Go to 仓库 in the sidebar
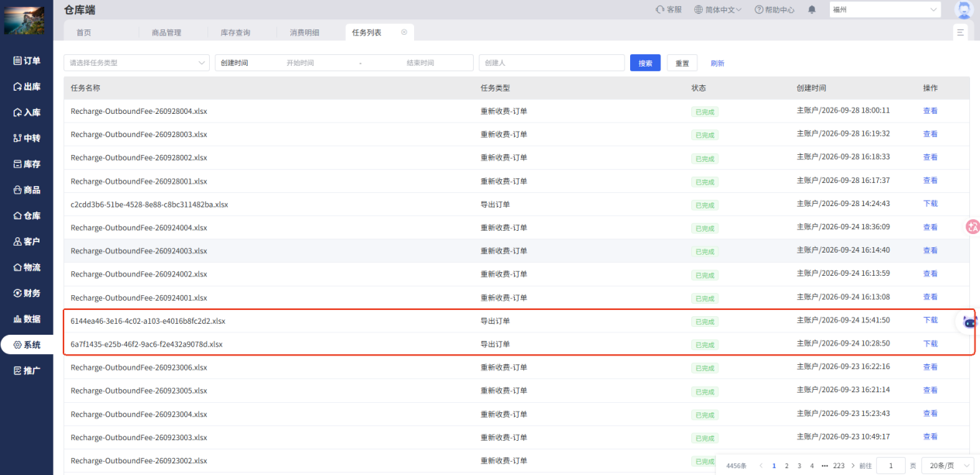980x475 pixels. tap(26, 215)
